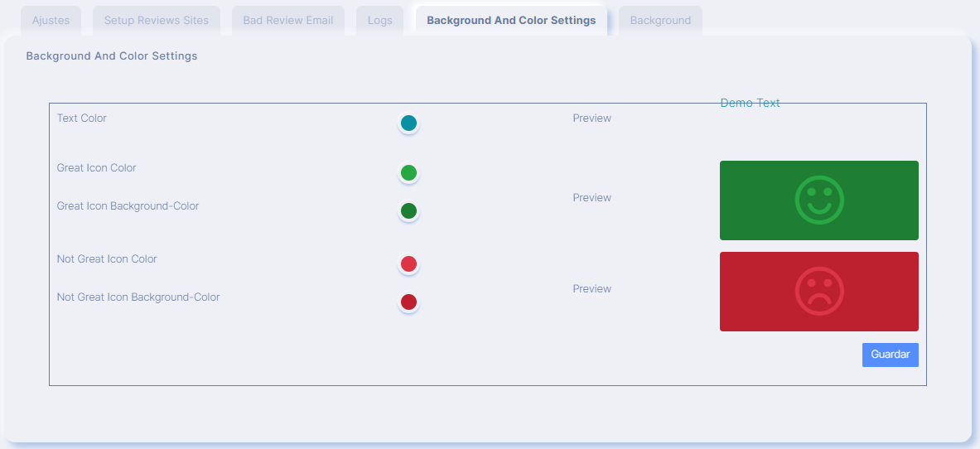Image resolution: width=980 pixels, height=449 pixels.
Task: Click the Preview label beside Text Color
Action: click(591, 118)
